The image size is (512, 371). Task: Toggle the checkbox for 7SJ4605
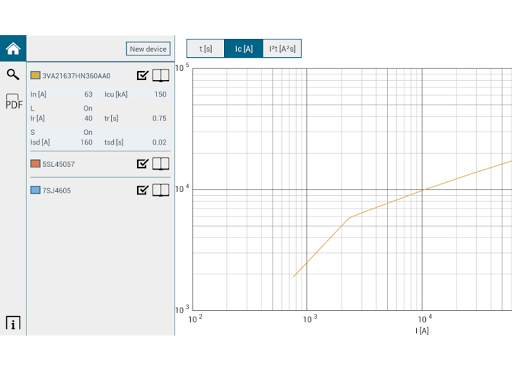coord(142,190)
